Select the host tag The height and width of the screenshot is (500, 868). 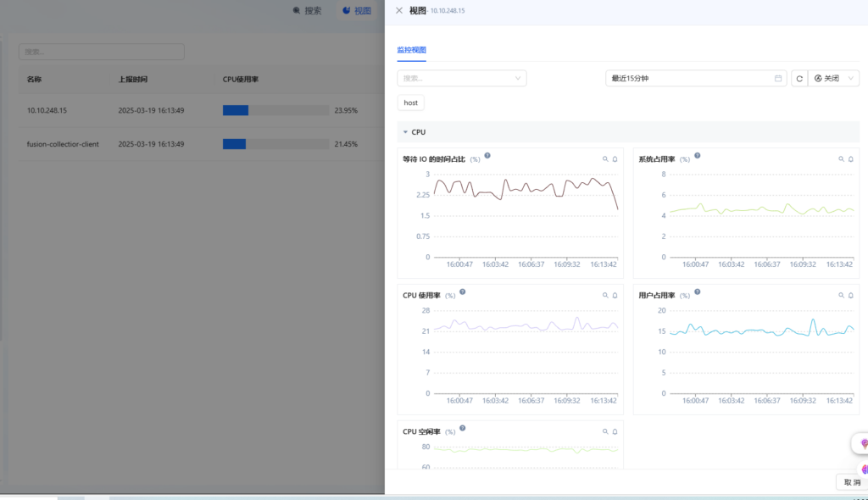(411, 103)
